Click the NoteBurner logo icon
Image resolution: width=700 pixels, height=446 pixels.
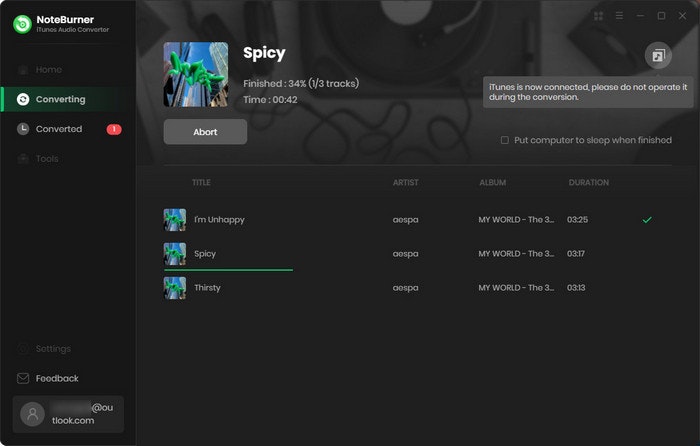point(22,24)
